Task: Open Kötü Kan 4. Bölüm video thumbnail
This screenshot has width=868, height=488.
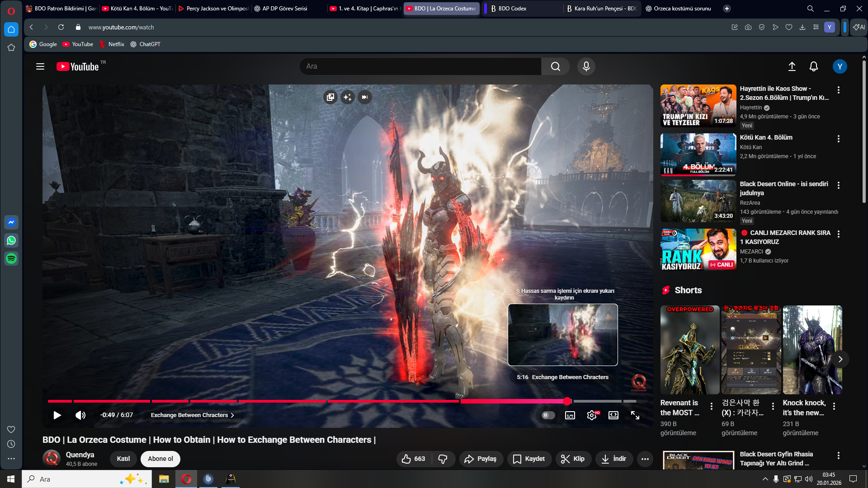Action: (x=698, y=155)
